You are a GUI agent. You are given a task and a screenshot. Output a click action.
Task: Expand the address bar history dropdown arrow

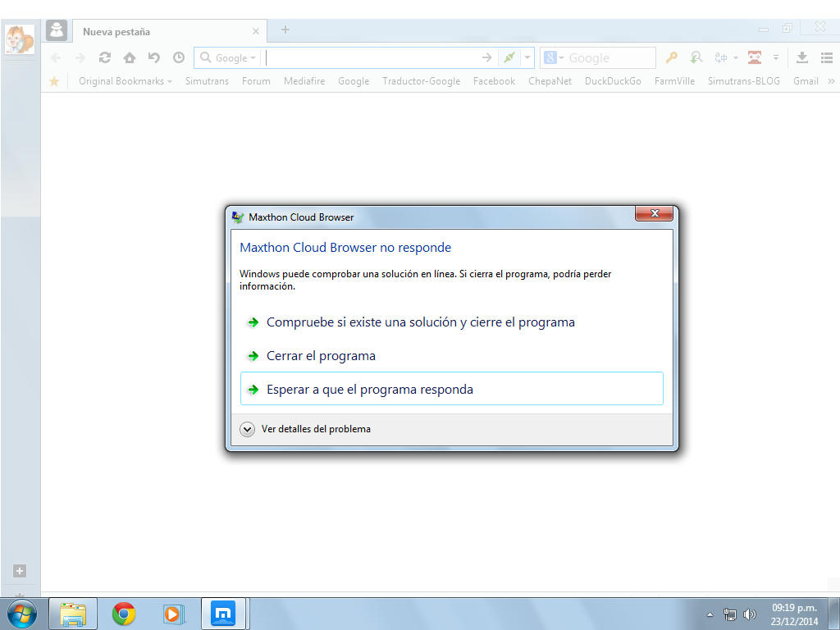click(x=527, y=57)
